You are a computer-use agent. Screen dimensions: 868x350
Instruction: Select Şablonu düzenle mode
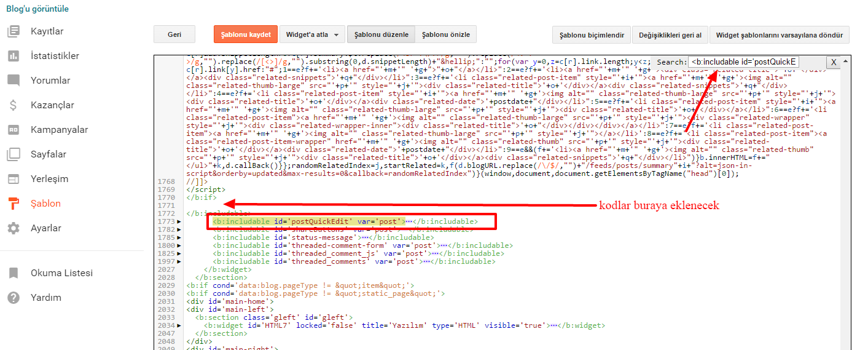(x=381, y=34)
